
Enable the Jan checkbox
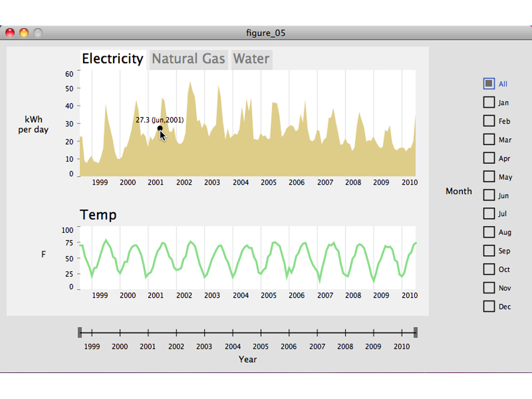pyautogui.click(x=489, y=102)
